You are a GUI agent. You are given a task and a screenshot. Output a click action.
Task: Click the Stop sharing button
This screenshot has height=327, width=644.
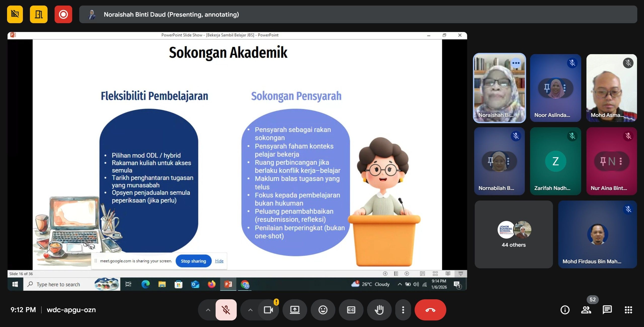pos(193,261)
